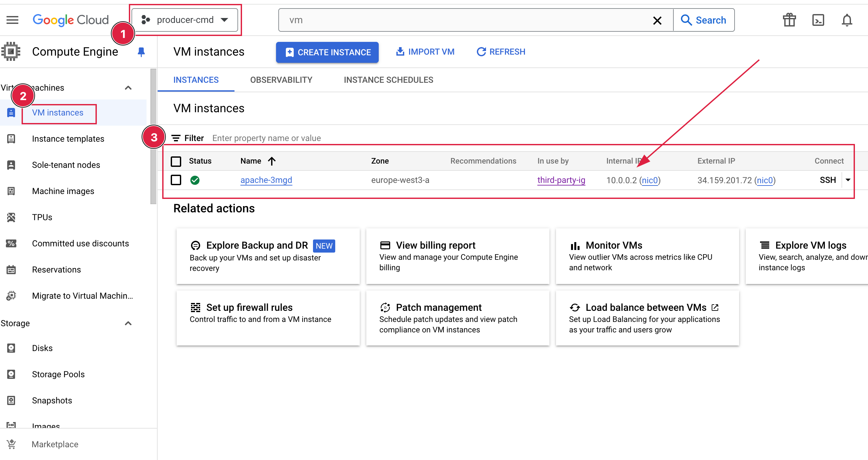
Task: Clear the search box with X
Action: point(657,21)
